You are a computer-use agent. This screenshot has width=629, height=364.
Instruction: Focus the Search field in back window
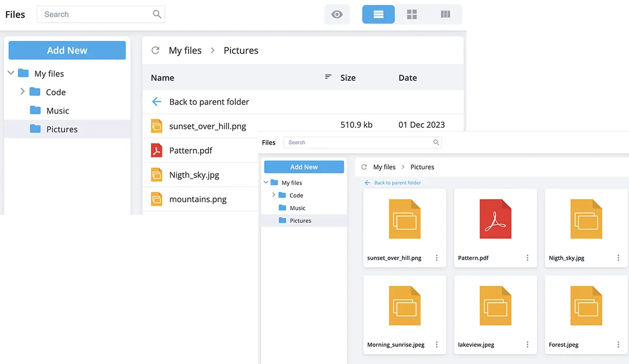pyautogui.click(x=101, y=14)
